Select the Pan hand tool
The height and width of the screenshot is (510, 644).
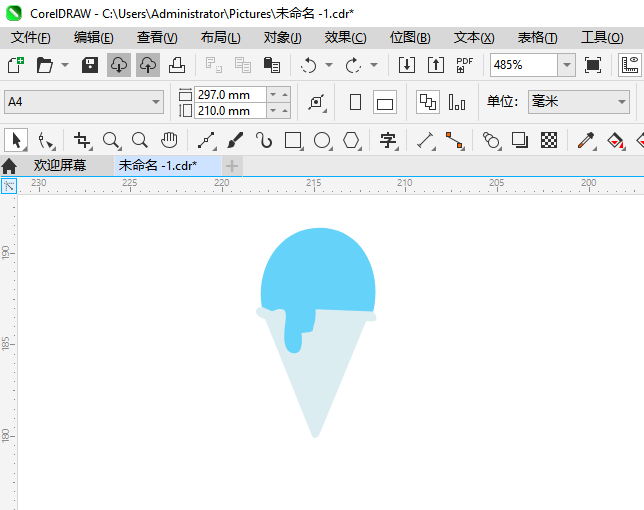coord(169,140)
